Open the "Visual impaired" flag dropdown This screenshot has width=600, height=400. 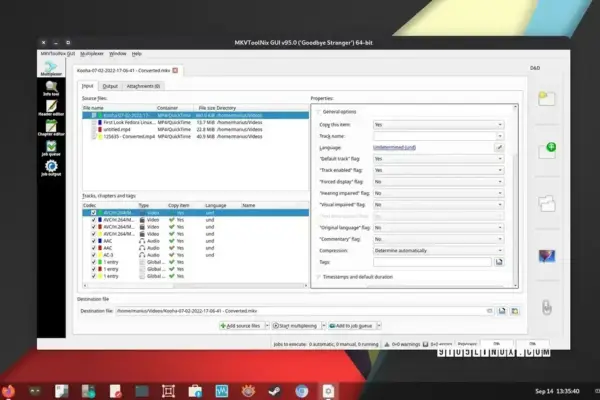438,204
